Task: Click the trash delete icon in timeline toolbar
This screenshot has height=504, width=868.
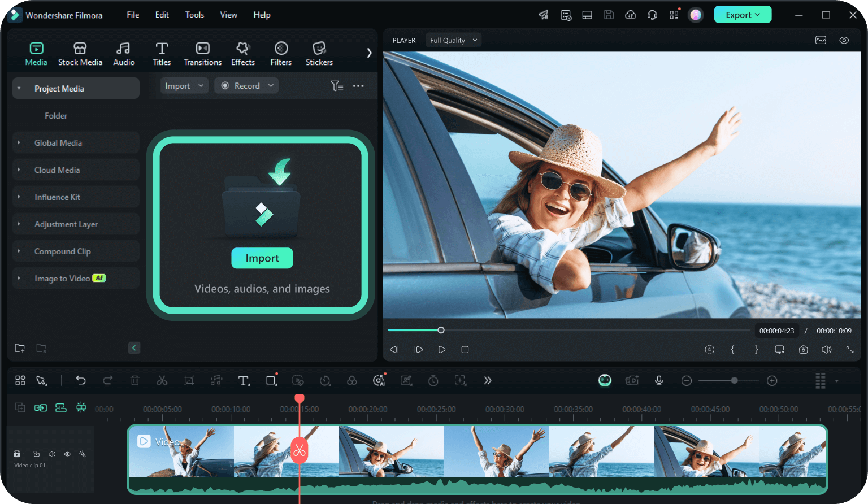Action: [x=135, y=381]
